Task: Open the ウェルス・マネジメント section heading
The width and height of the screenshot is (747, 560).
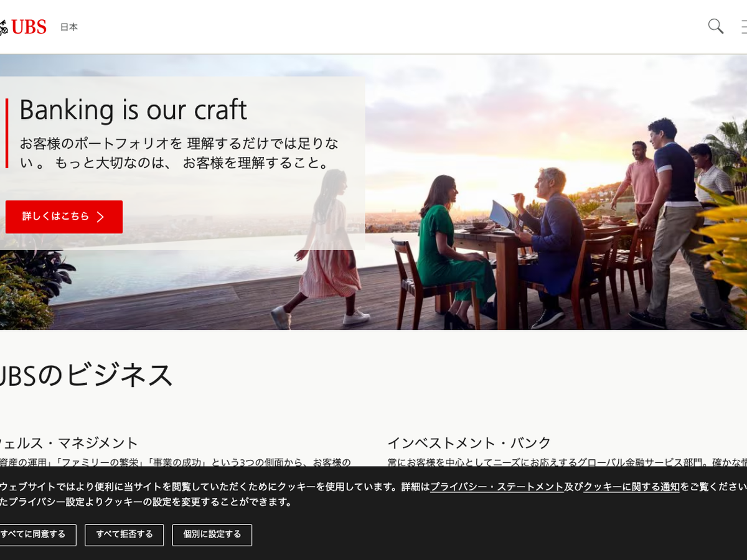Action: [68, 443]
